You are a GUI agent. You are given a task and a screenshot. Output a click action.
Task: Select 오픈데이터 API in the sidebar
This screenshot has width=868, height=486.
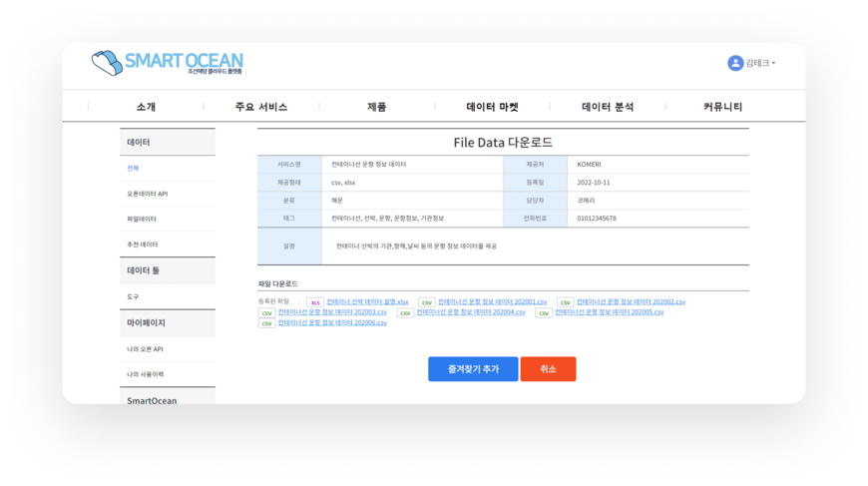148,194
